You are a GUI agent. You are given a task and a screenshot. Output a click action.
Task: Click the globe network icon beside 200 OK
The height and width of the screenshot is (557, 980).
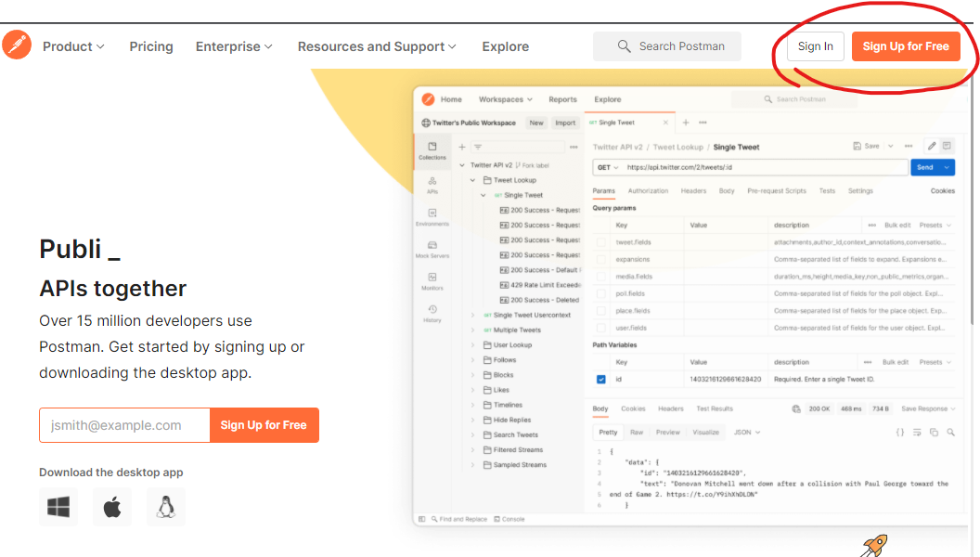tap(796, 408)
